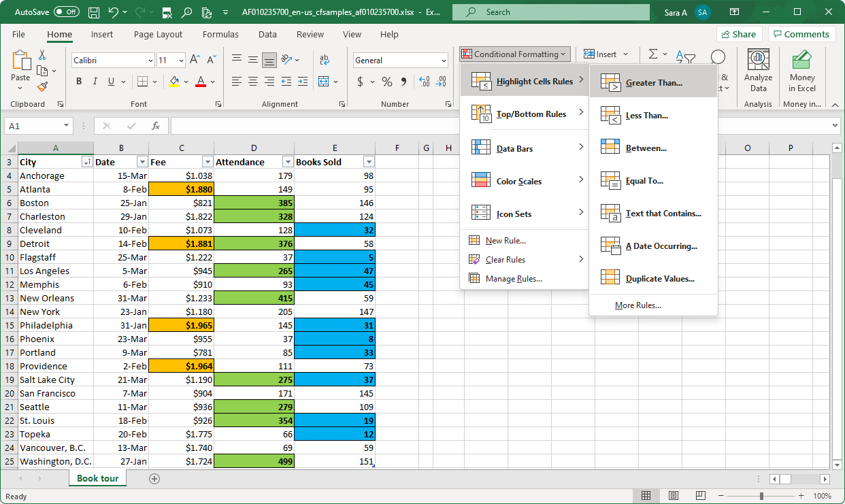Viewport: 845px width, 504px height.
Task: Click the Format Painter brush icon
Action: 42,86
